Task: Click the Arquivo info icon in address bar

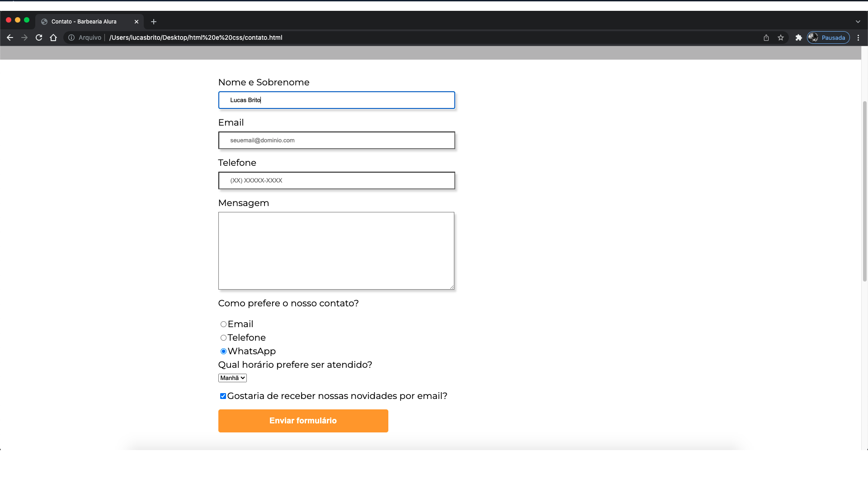Action: (x=72, y=38)
